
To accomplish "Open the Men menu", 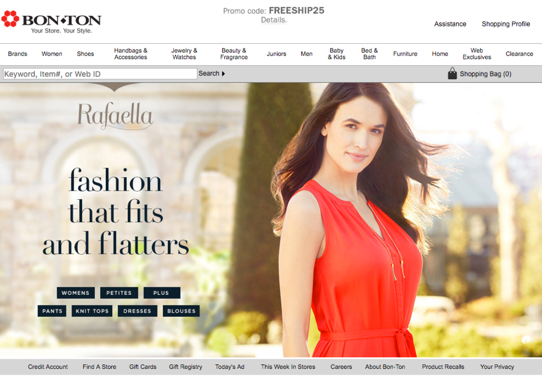I will click(x=306, y=53).
